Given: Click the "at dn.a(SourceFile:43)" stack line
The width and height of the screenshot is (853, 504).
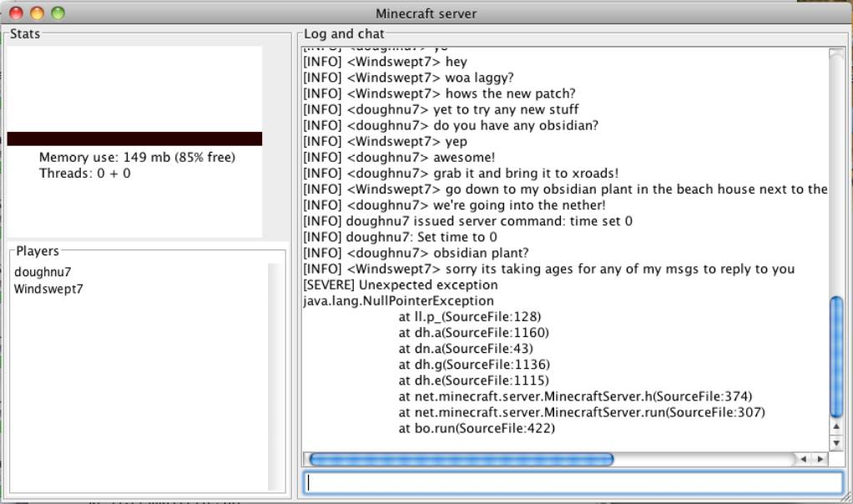Looking at the screenshot, I should 466,349.
